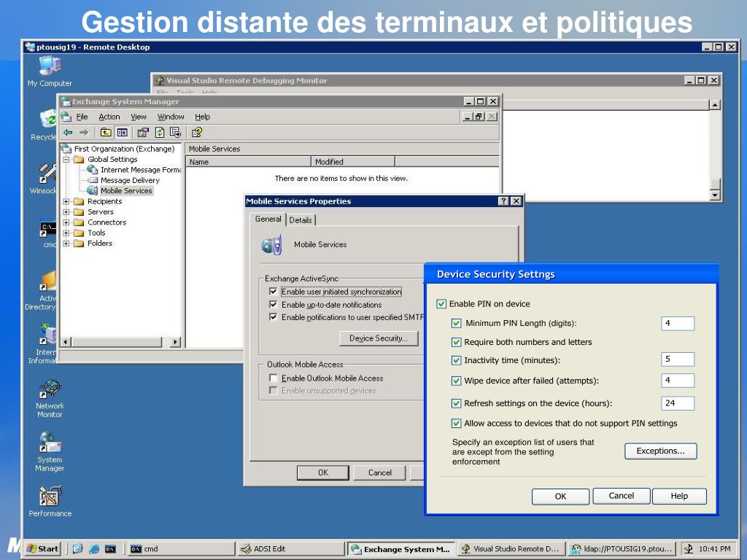Click OK in Device Security Settings
This screenshot has height=560, width=747.
pyautogui.click(x=560, y=496)
